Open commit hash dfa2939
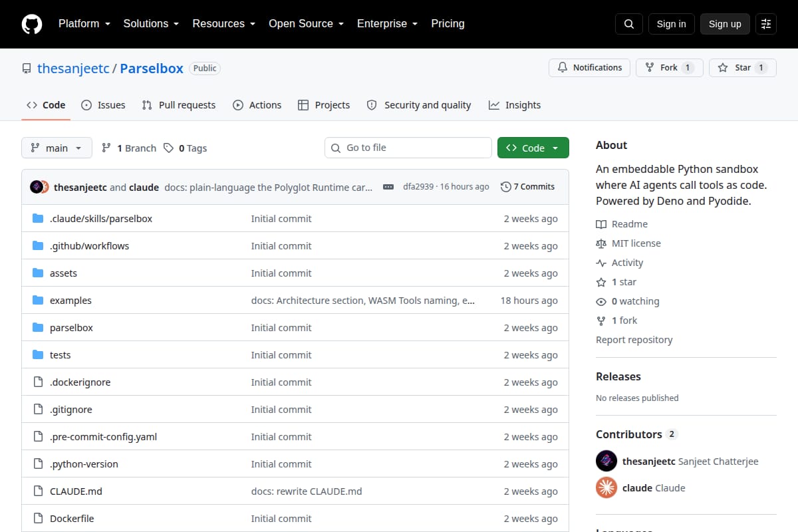 (x=419, y=187)
